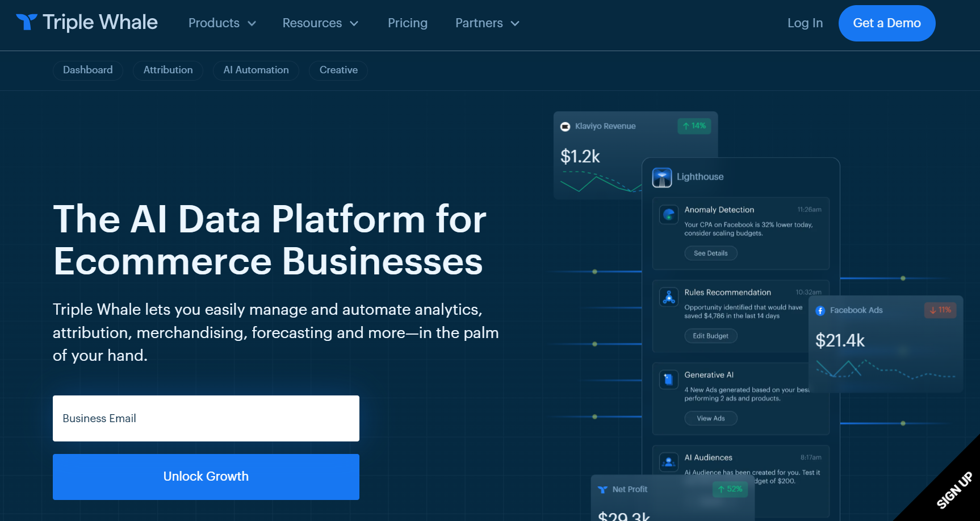Viewport: 980px width, 521px height.
Task: Click the Unlock Growth button
Action: [x=206, y=477]
